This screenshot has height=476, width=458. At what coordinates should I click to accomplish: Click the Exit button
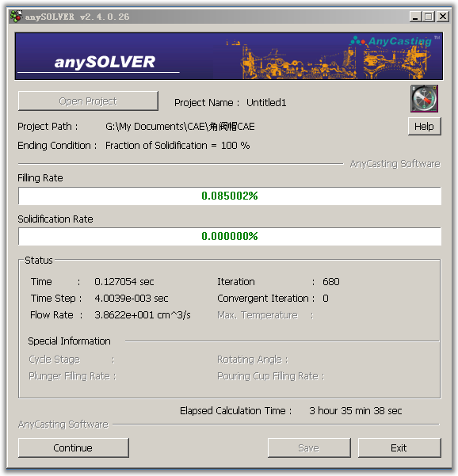pyautogui.click(x=399, y=447)
